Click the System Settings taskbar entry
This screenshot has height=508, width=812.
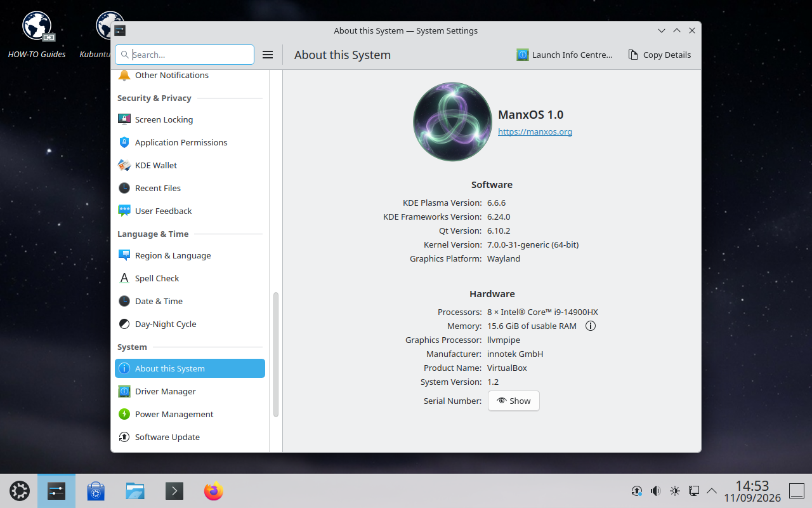[56, 491]
